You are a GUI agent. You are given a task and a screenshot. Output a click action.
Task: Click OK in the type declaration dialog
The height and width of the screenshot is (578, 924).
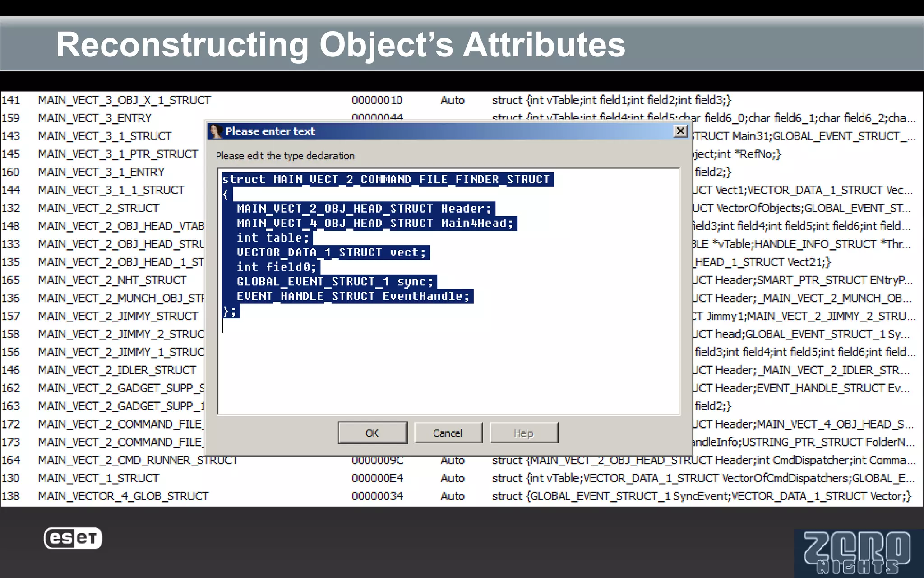(x=372, y=433)
